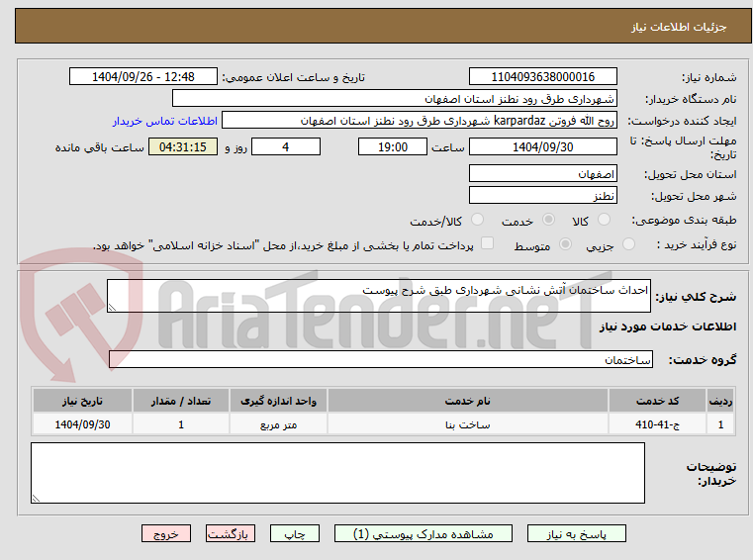Click the deadline time field 19:00
Viewport: 753px width, 560px height.
tap(393, 147)
